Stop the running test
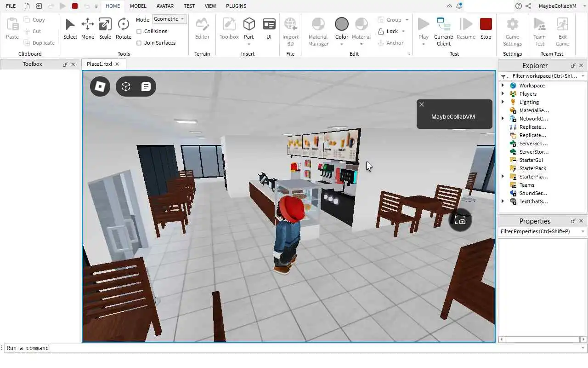The height and width of the screenshot is (368, 588). click(x=486, y=29)
